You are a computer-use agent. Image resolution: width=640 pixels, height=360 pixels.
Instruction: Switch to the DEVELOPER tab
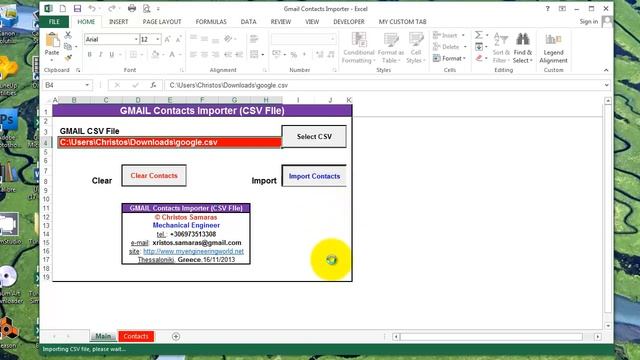point(349,22)
